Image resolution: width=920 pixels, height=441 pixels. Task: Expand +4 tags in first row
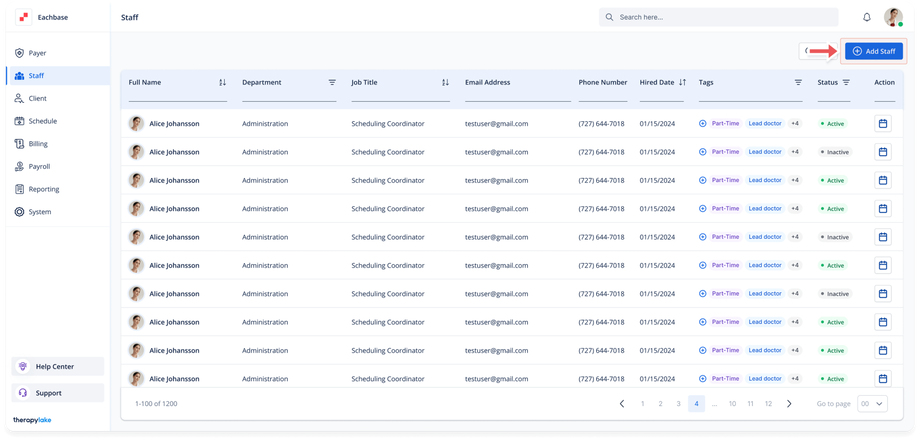click(795, 124)
